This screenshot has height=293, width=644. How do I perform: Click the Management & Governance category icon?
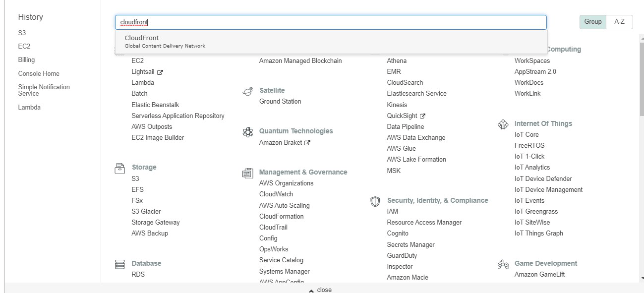[x=248, y=173]
